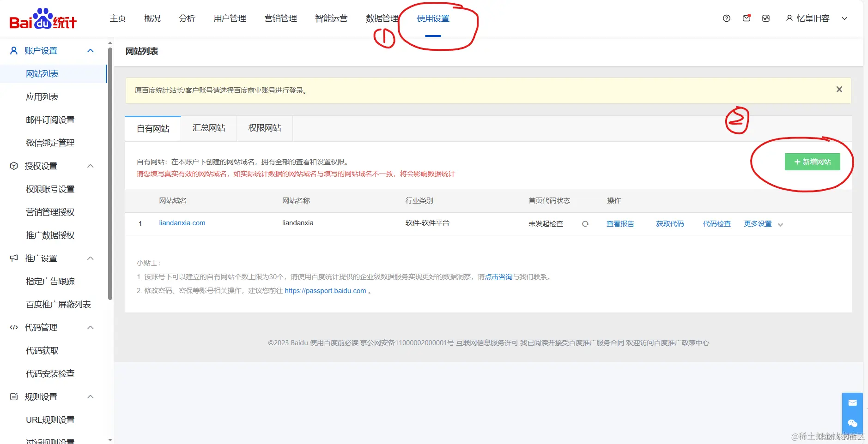Screen dimensions: 868x444
Task: Check messages via the mail icon
Action: pos(746,18)
